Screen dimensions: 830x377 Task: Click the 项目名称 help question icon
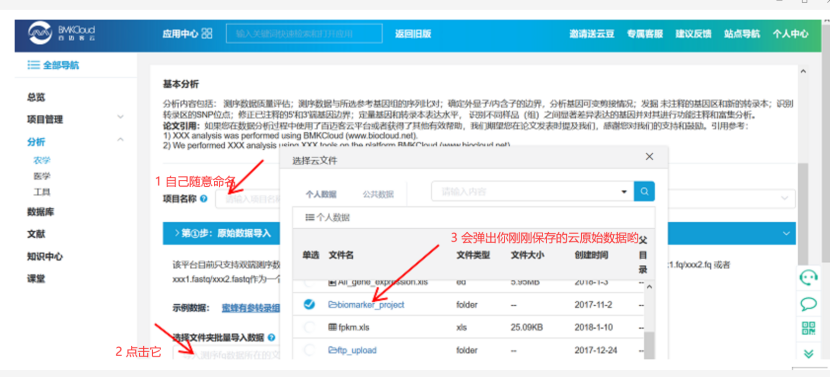pyautogui.click(x=204, y=199)
